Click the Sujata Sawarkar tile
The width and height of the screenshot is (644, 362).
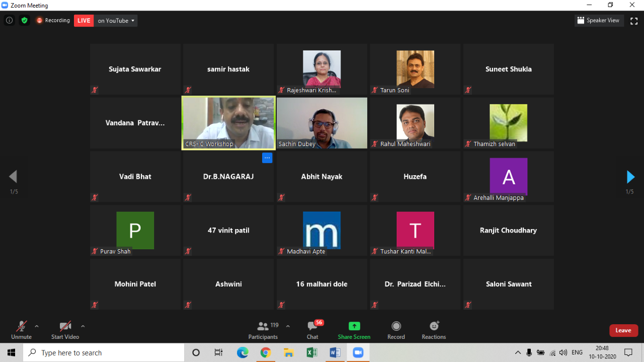tap(135, 69)
